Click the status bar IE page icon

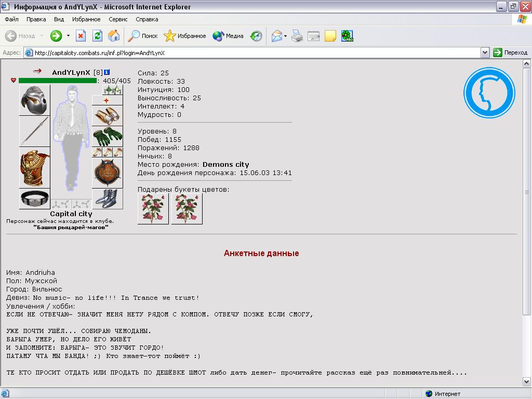[x=5, y=394]
